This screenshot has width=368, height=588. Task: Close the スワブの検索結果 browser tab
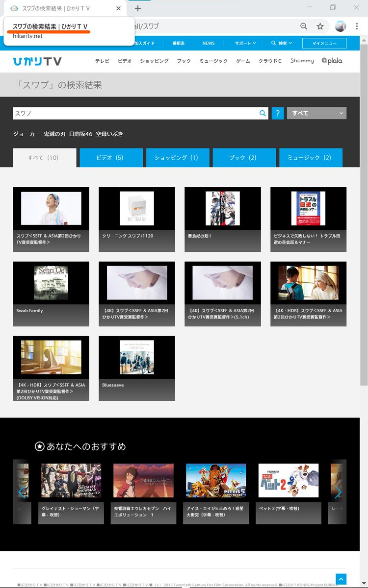point(118,8)
